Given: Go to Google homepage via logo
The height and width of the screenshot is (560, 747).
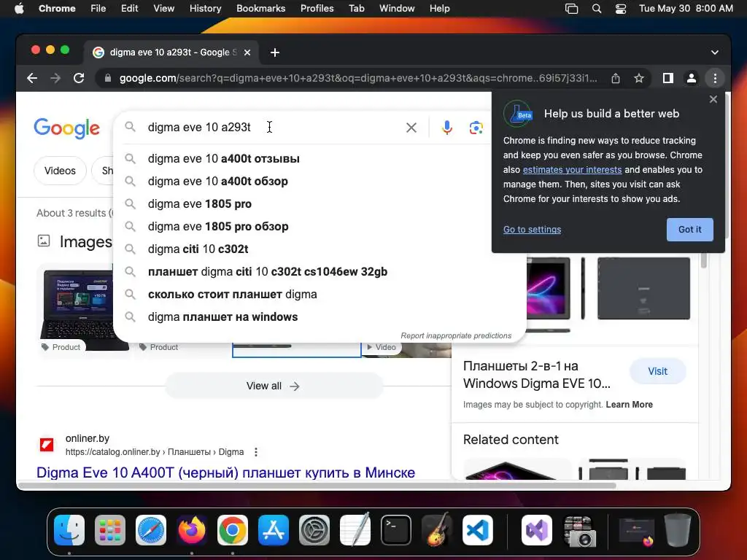Looking at the screenshot, I should [66, 128].
